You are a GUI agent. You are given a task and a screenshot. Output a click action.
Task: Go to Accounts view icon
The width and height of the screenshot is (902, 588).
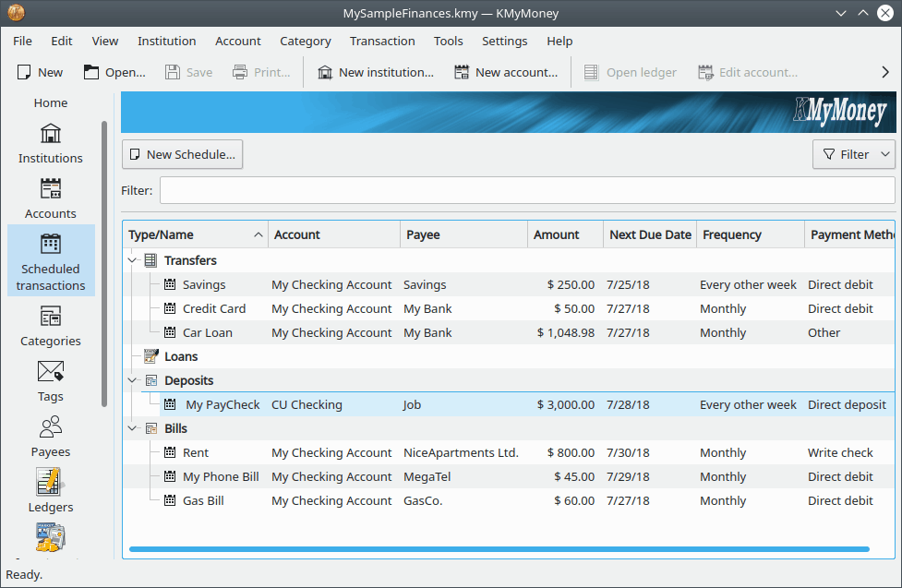pos(51,190)
